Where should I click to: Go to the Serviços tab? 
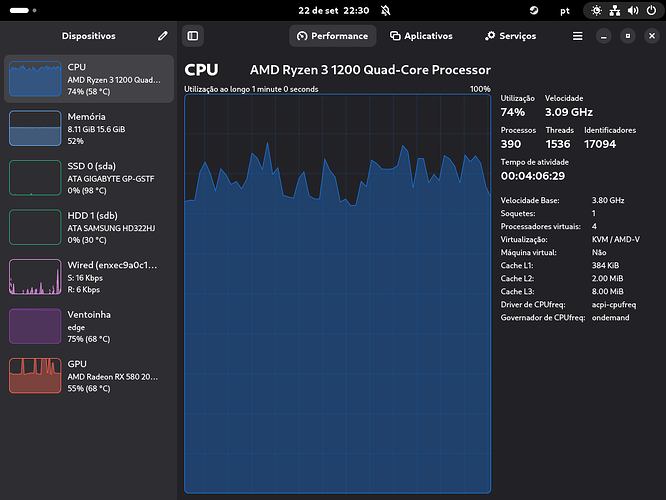510,36
